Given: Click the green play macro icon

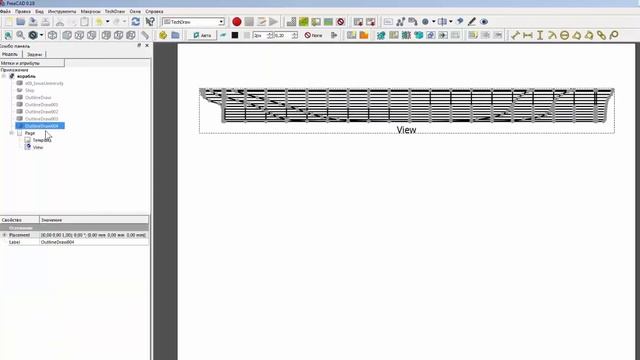Looking at the screenshot, I should 273,22.
